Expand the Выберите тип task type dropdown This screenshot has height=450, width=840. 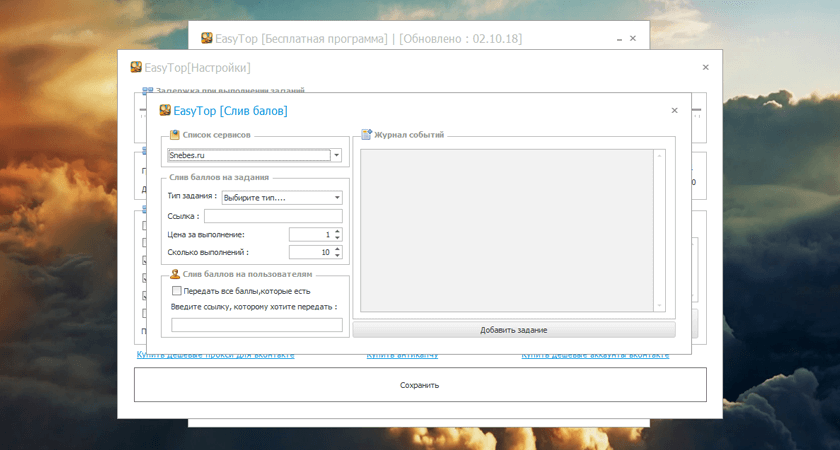point(337,198)
